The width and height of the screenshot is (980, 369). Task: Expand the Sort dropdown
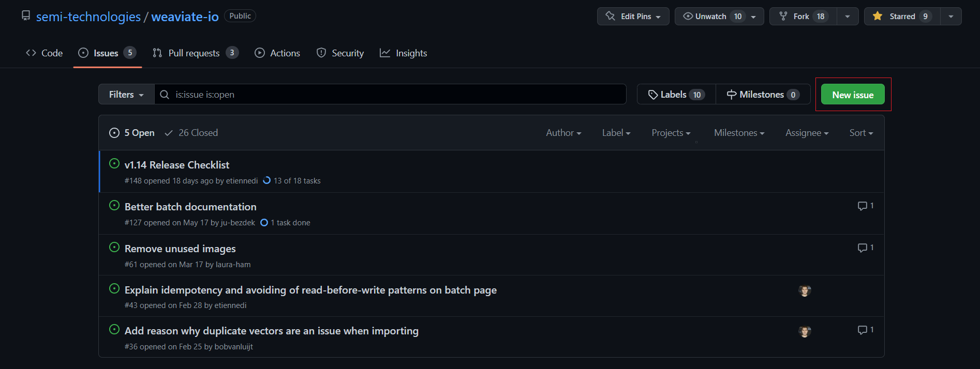860,133
